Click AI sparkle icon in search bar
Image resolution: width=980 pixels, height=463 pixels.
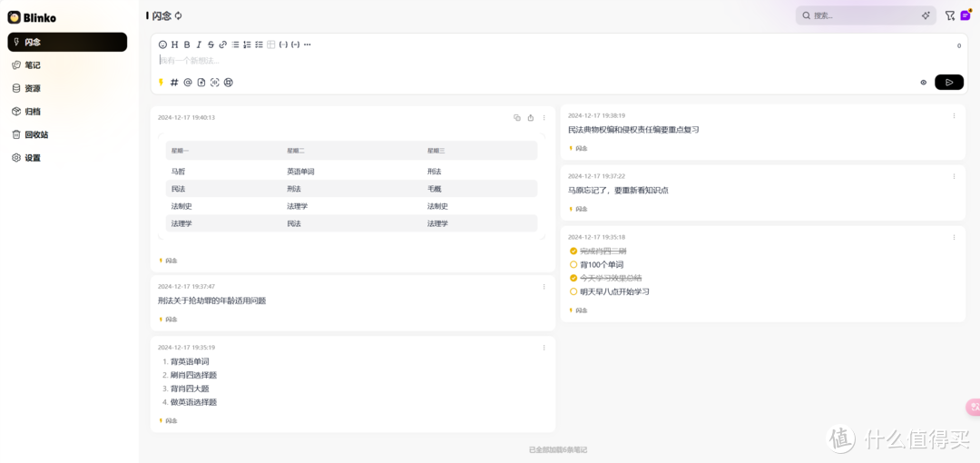click(926, 15)
